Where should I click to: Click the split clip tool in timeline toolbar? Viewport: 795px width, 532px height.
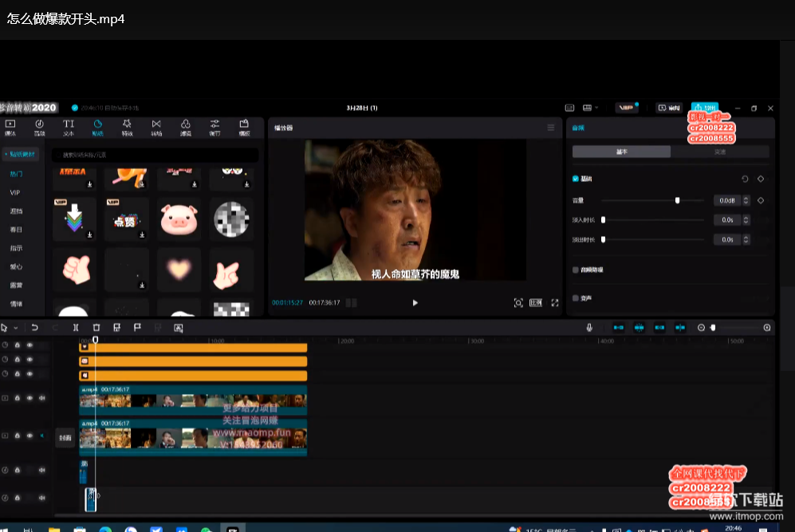(x=76, y=328)
